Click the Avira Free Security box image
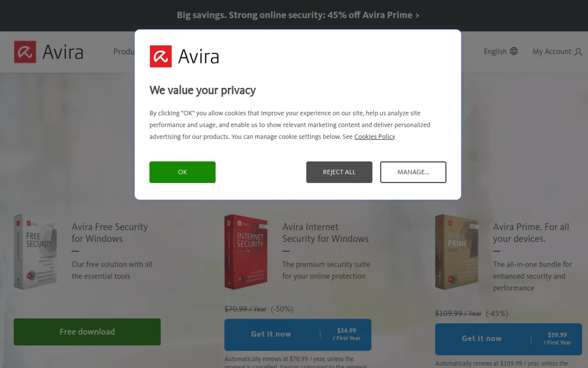The height and width of the screenshot is (368, 588). [x=36, y=252]
